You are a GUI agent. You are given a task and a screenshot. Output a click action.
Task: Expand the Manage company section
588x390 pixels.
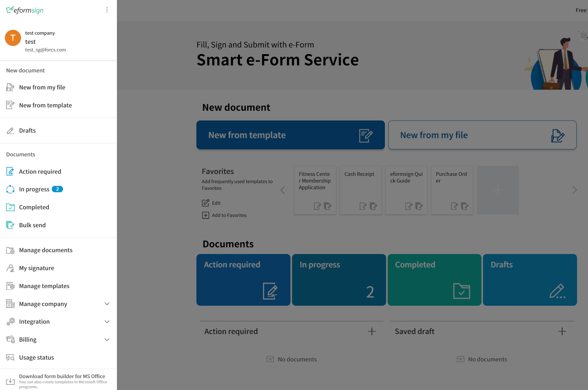107,304
